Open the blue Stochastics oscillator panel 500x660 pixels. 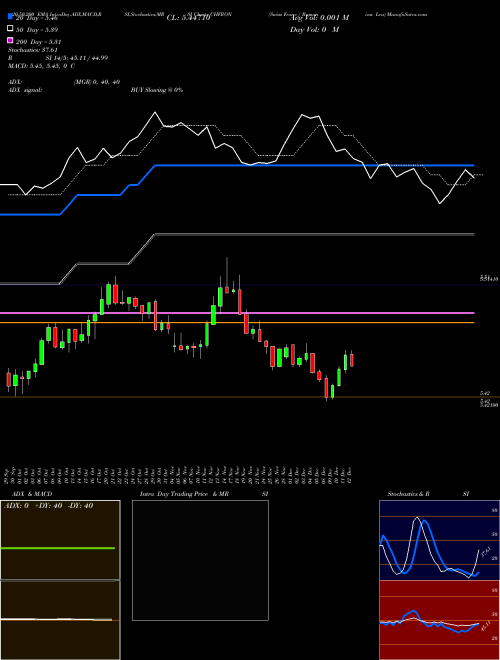tap(439, 540)
